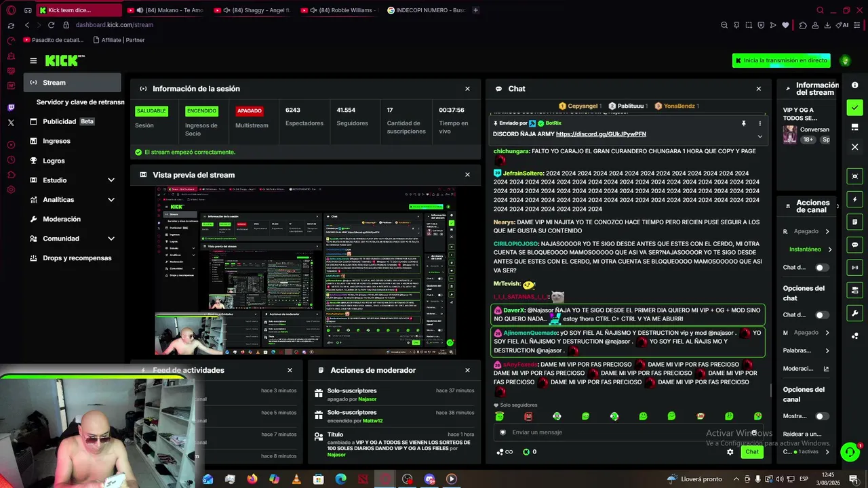Close the Información de la sesión panel
The width and height of the screenshot is (868, 488).
click(x=467, y=89)
